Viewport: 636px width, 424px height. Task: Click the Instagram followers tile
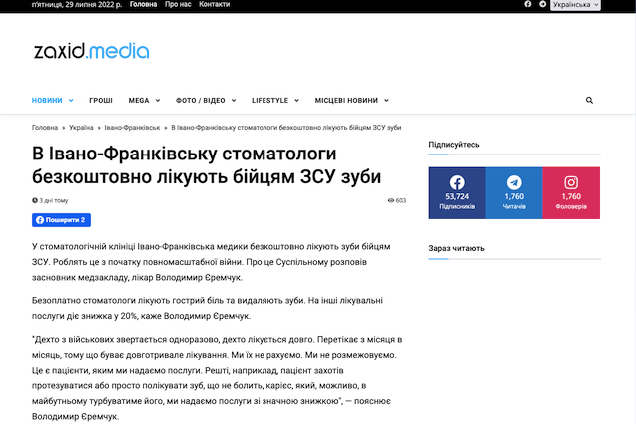(571, 192)
